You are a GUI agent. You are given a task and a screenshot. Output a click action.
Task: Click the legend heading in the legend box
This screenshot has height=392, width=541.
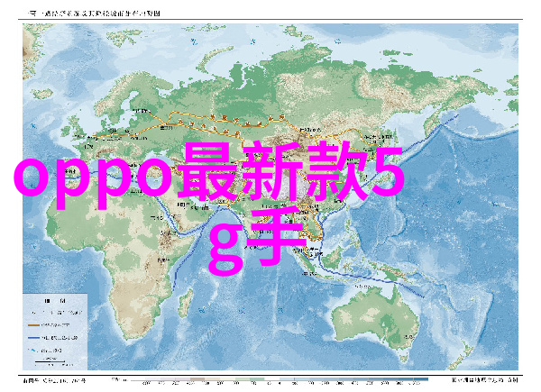55,301
